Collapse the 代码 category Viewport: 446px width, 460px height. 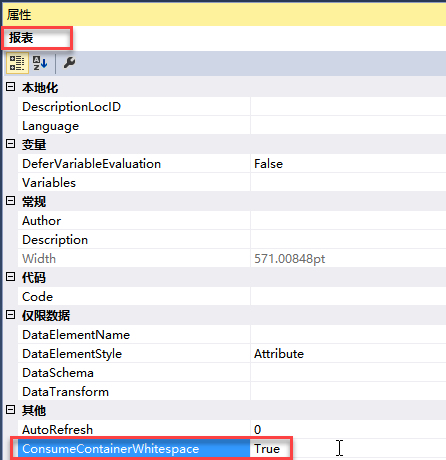coord(11,277)
